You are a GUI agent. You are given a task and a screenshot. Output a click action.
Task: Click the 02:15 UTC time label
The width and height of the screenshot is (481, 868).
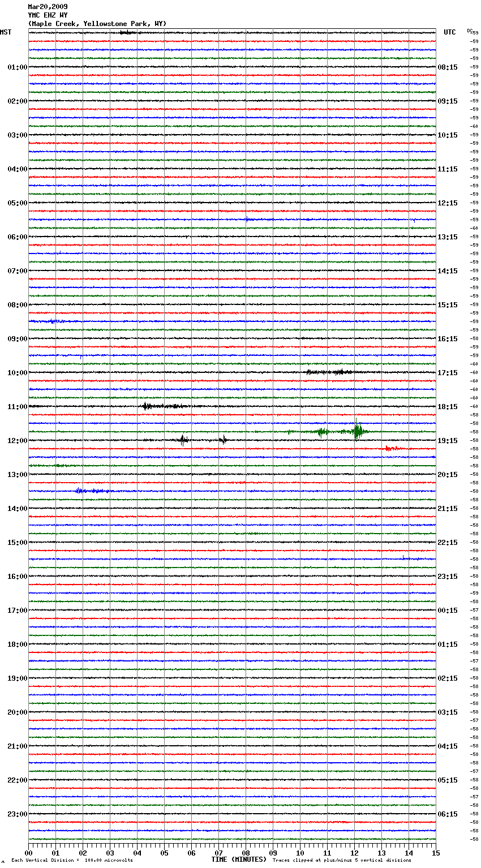pos(448,678)
